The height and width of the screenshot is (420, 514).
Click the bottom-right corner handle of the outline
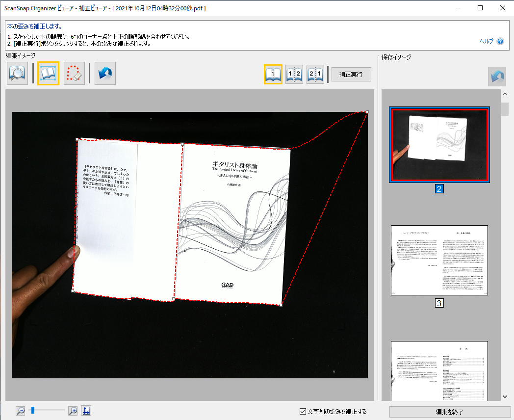(x=281, y=305)
